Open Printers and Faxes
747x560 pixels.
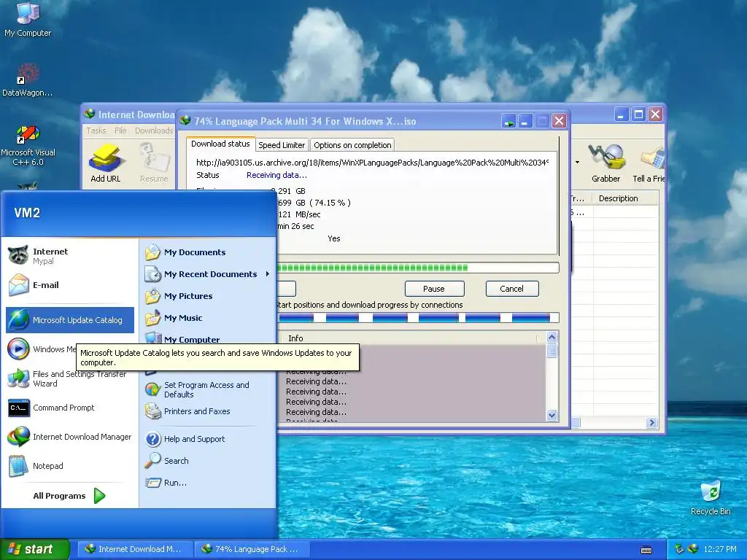(208, 411)
